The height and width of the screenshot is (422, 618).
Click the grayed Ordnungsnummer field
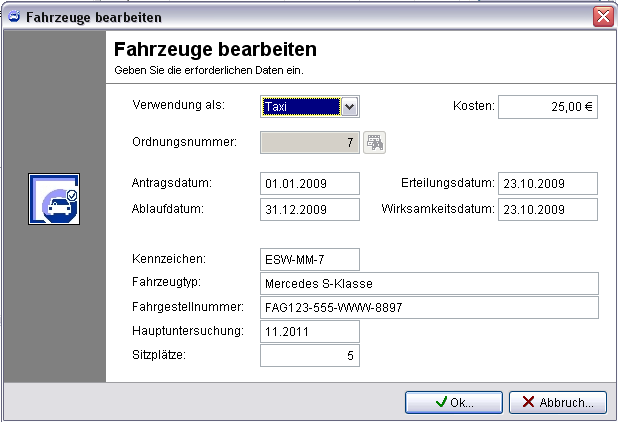click(x=309, y=143)
